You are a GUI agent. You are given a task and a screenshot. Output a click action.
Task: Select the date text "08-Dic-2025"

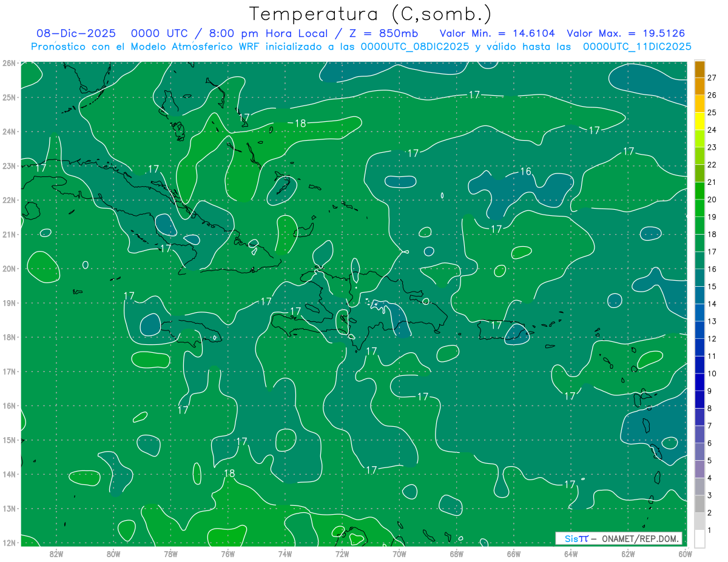(76, 33)
